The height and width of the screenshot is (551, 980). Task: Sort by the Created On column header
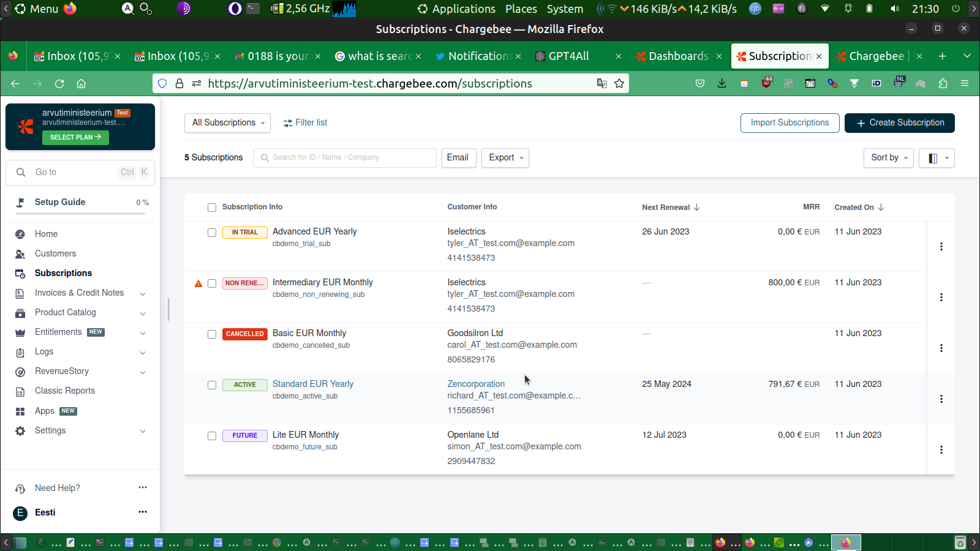pos(859,208)
